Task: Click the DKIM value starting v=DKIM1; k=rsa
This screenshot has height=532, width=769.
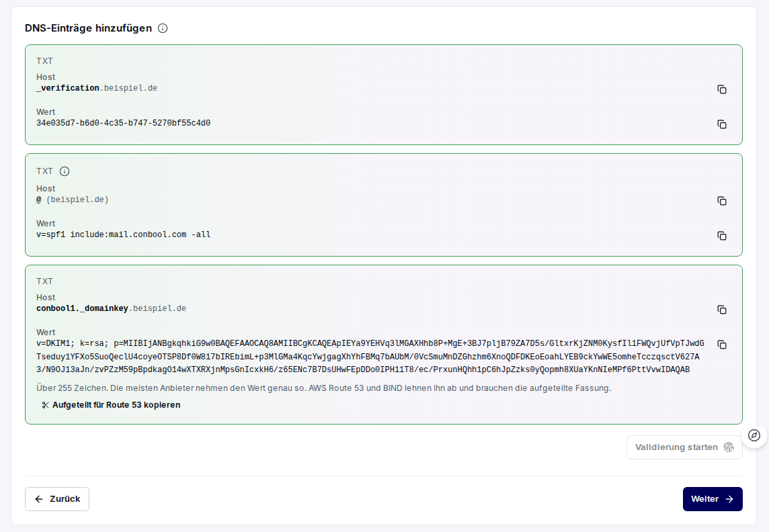Action: (370, 356)
